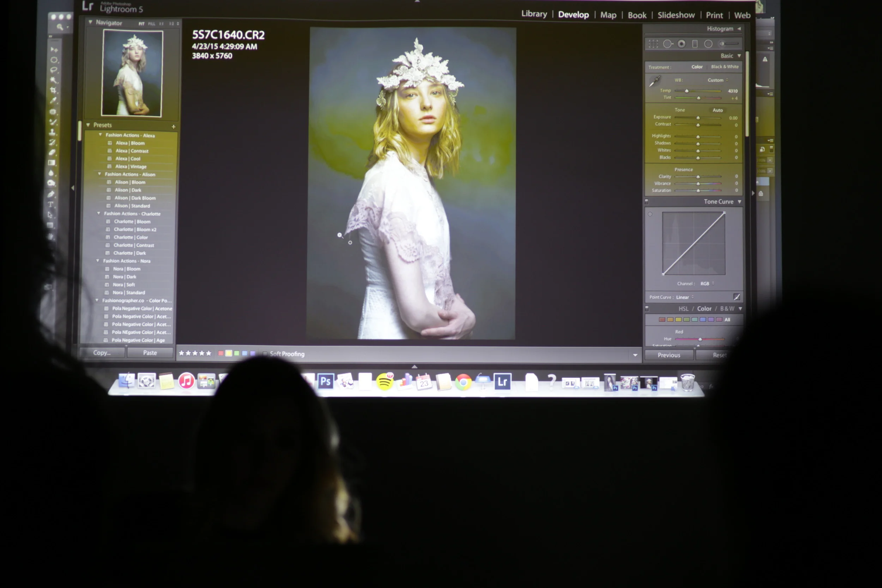This screenshot has height=588, width=882.
Task: Pick the White Balance Selector eyedropper
Action: pyautogui.click(x=655, y=81)
